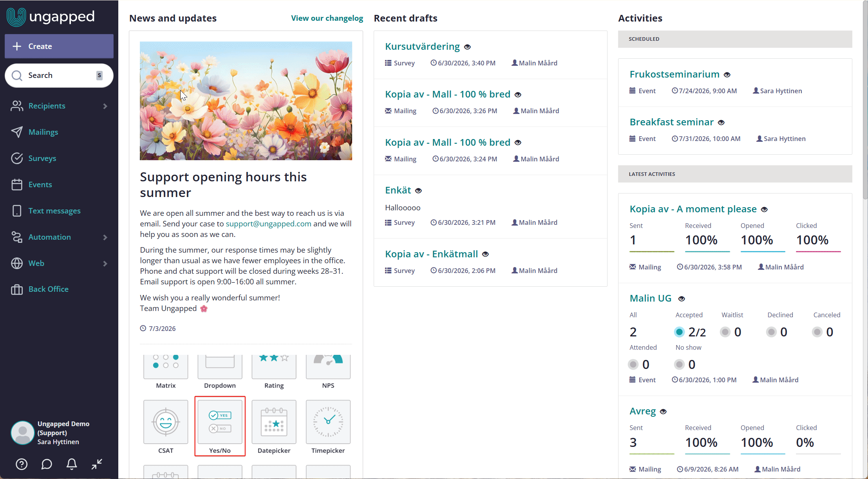
Task: Click the Back Office briefcase icon
Action: 17,289
